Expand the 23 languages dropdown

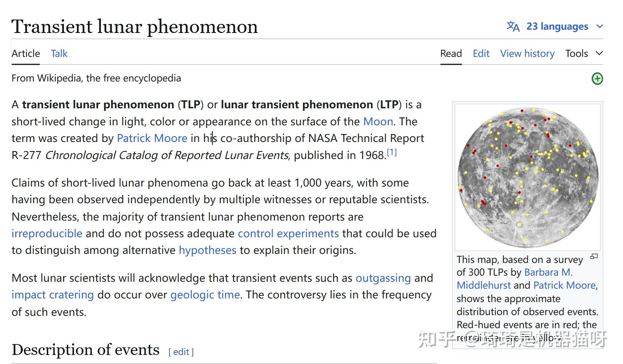click(x=557, y=26)
